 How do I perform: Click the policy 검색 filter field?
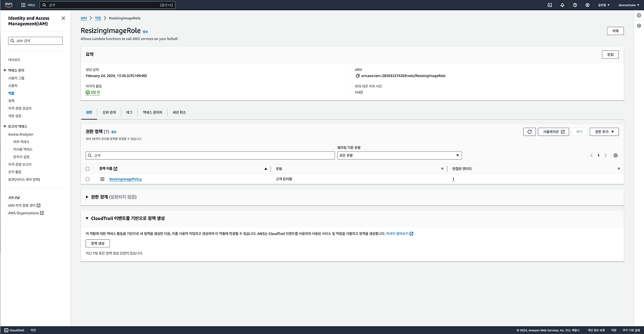click(210, 156)
